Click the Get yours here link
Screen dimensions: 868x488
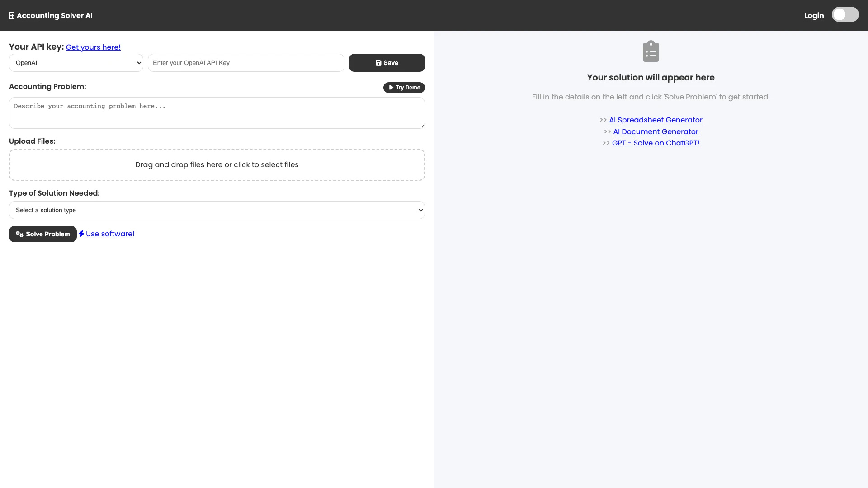[x=93, y=47]
